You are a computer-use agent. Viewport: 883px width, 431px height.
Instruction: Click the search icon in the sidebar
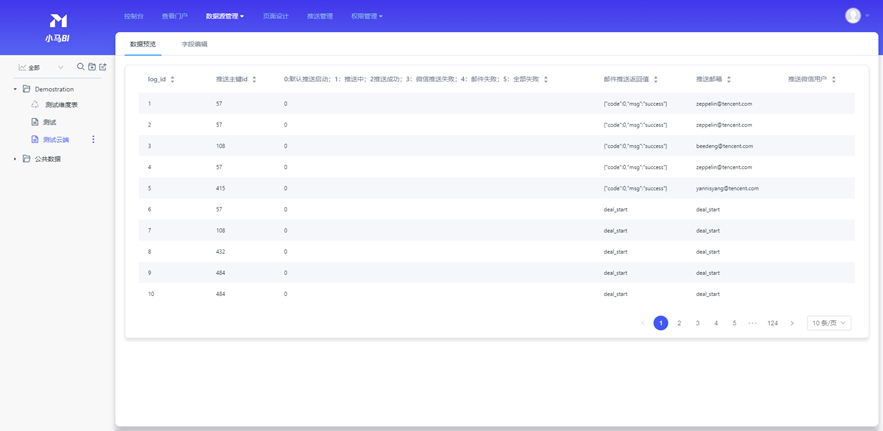point(81,68)
